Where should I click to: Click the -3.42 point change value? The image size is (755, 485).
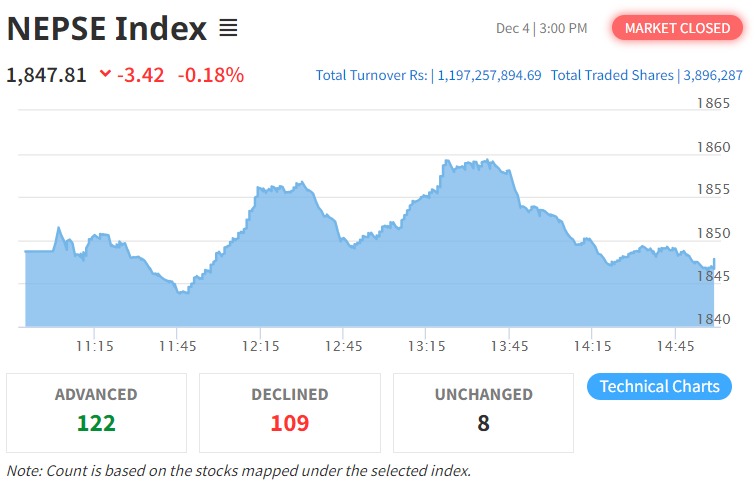click(140, 75)
